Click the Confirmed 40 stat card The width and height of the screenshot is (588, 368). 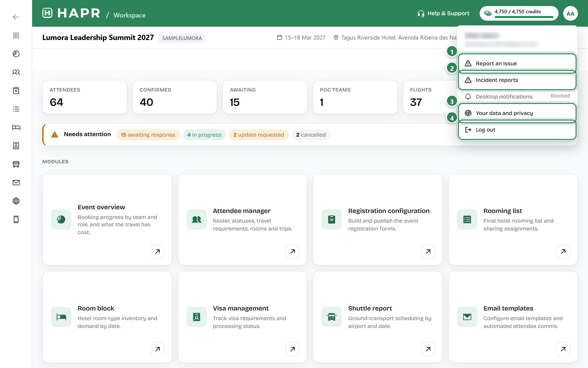pyautogui.click(x=175, y=97)
